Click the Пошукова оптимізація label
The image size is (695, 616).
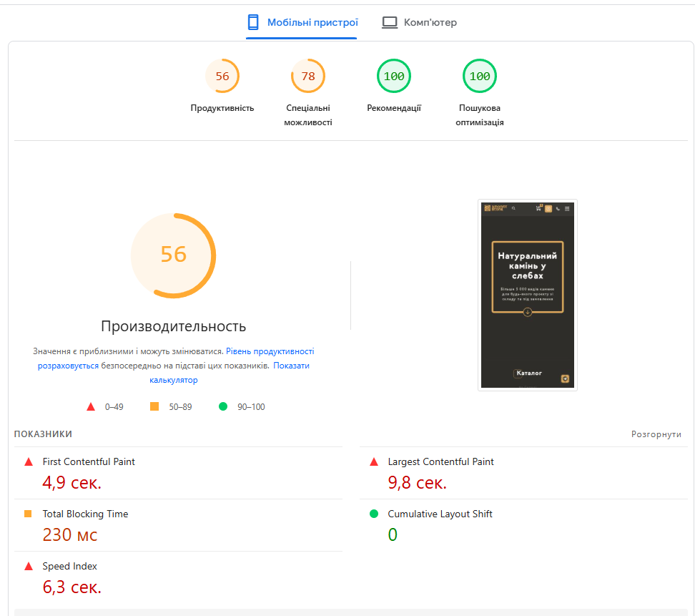(x=480, y=115)
